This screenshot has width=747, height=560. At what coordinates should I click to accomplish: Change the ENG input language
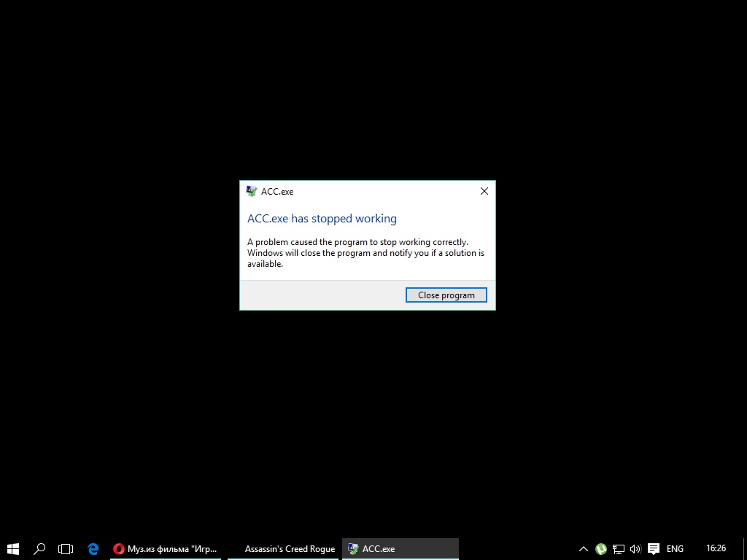(x=675, y=549)
